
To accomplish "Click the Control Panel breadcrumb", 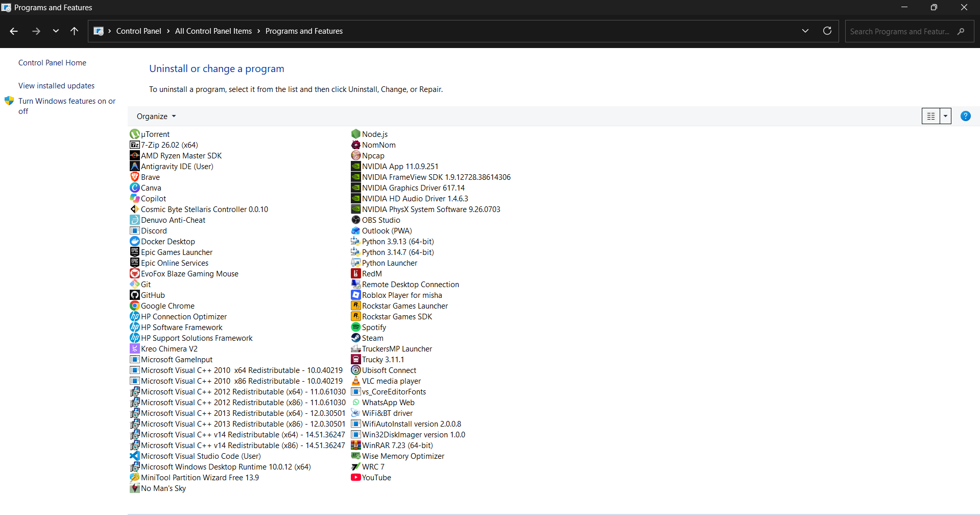I will (x=138, y=31).
